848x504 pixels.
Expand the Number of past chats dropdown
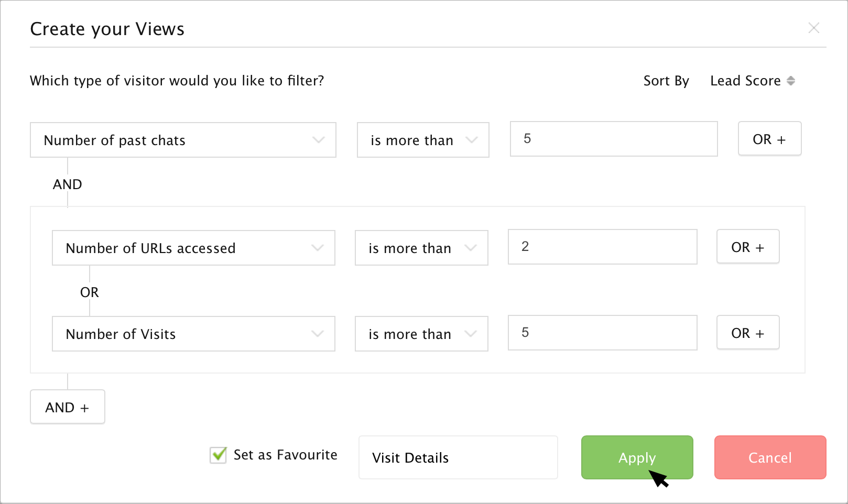tap(183, 140)
